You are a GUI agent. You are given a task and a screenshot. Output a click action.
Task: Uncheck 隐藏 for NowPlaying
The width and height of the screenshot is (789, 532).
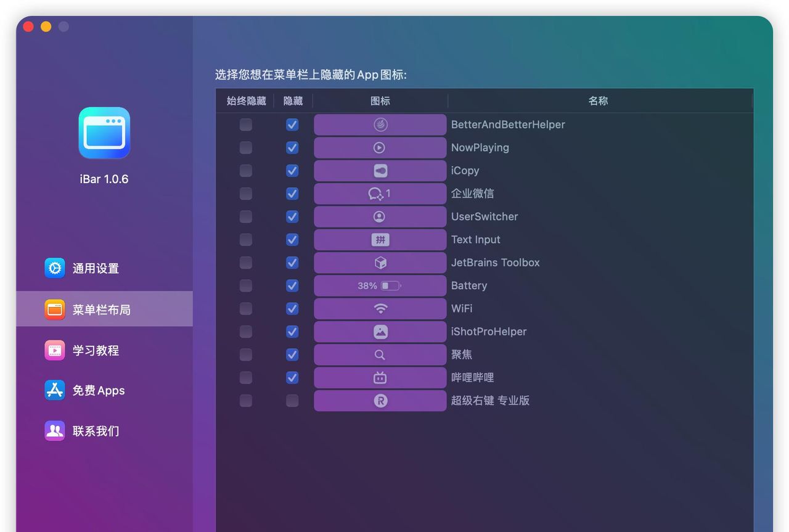point(292,148)
